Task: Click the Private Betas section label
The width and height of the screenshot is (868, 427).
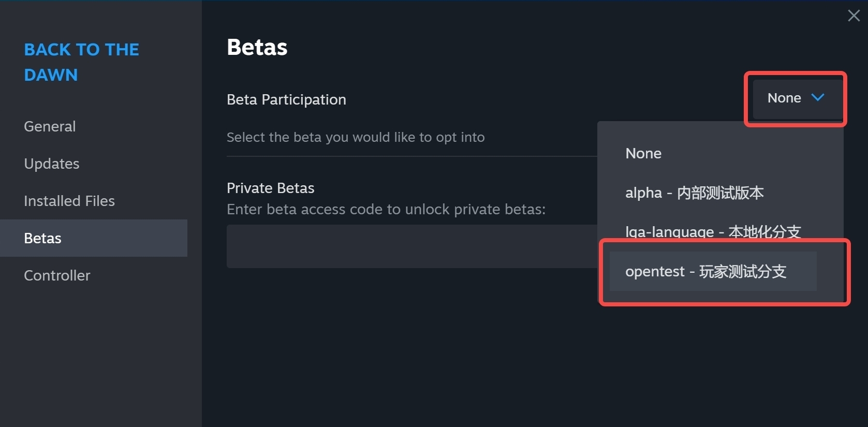Action: coord(270,188)
